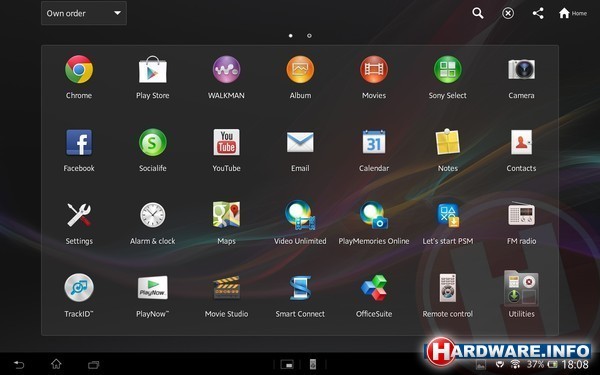This screenshot has height=375, width=600.
Task: Expand the Own order sorting dropdown
Action: pyautogui.click(x=84, y=13)
